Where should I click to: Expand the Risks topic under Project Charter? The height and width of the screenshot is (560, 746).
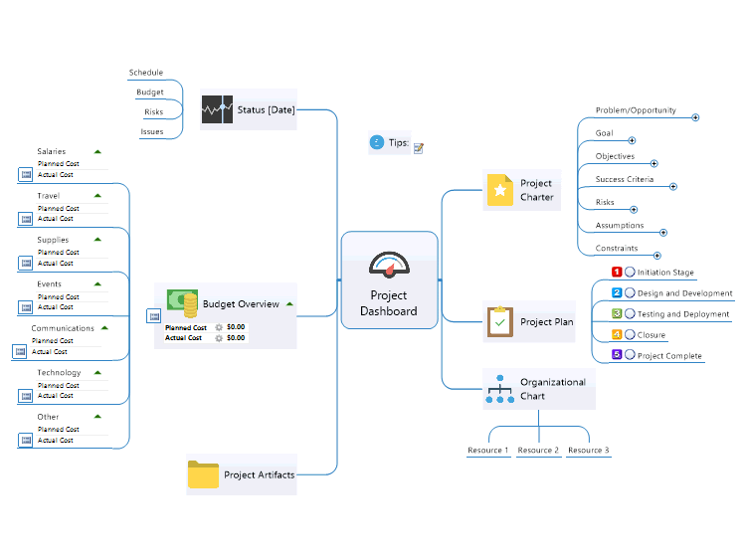tap(634, 209)
